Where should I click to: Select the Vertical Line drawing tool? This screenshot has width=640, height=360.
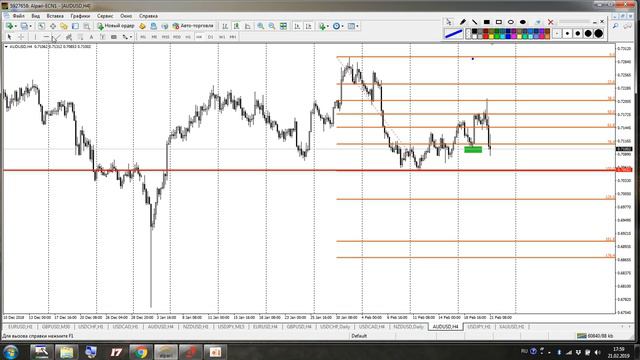click(x=35, y=37)
